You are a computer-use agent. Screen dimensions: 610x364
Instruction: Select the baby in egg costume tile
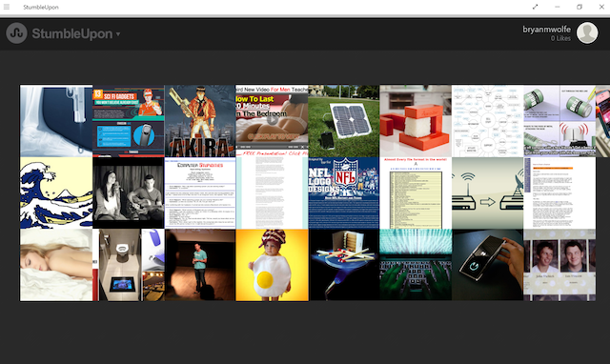272,265
